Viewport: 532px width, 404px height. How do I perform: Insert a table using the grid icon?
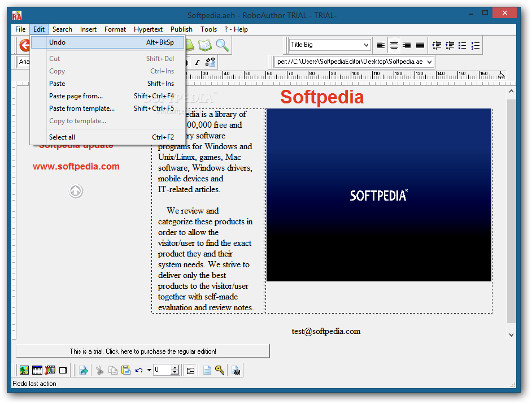coord(37,371)
